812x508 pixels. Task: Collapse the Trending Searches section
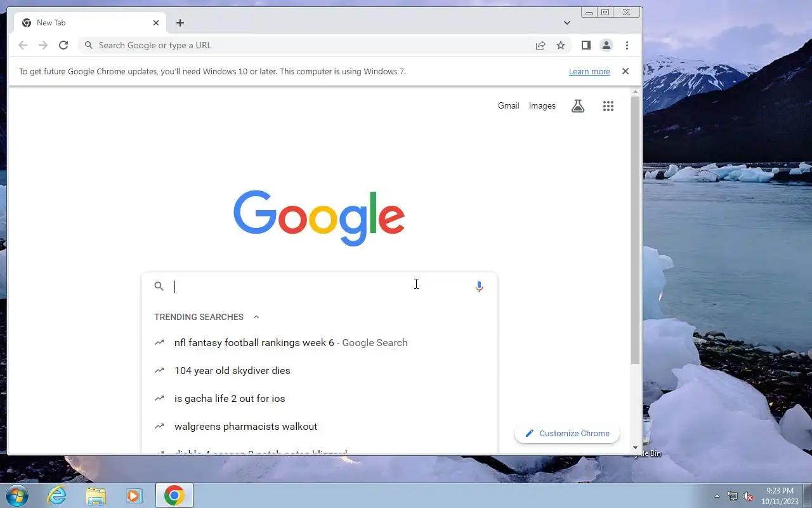tap(256, 317)
